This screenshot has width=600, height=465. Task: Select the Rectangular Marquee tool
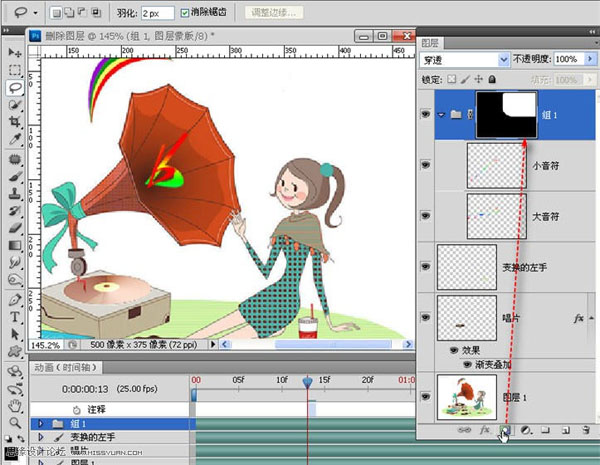coord(15,70)
